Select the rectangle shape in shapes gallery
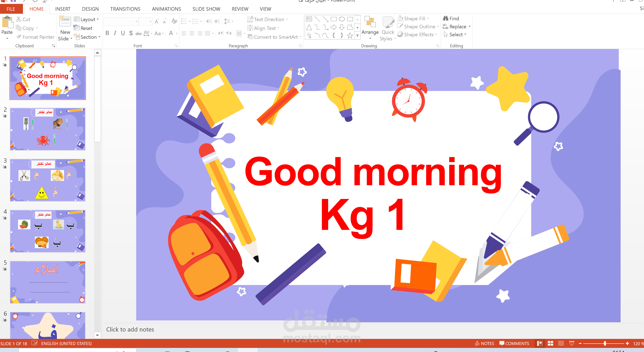Image resolution: width=644 pixels, height=352 pixels. tap(333, 19)
